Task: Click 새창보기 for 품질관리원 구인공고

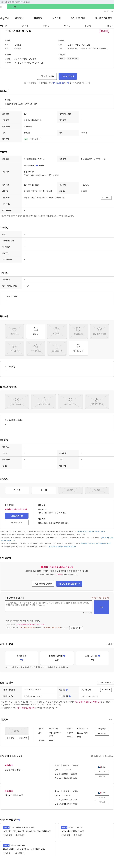Action: coord(102,776)
